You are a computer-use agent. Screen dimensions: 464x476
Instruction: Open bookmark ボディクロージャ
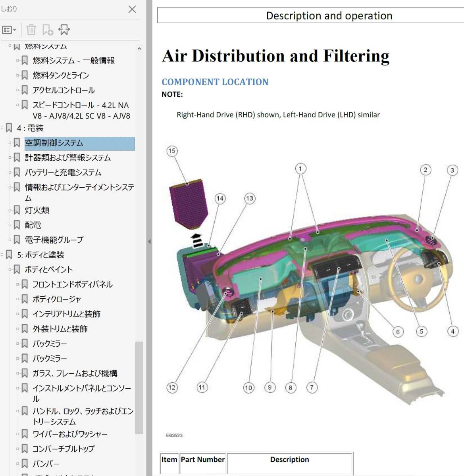57,299
